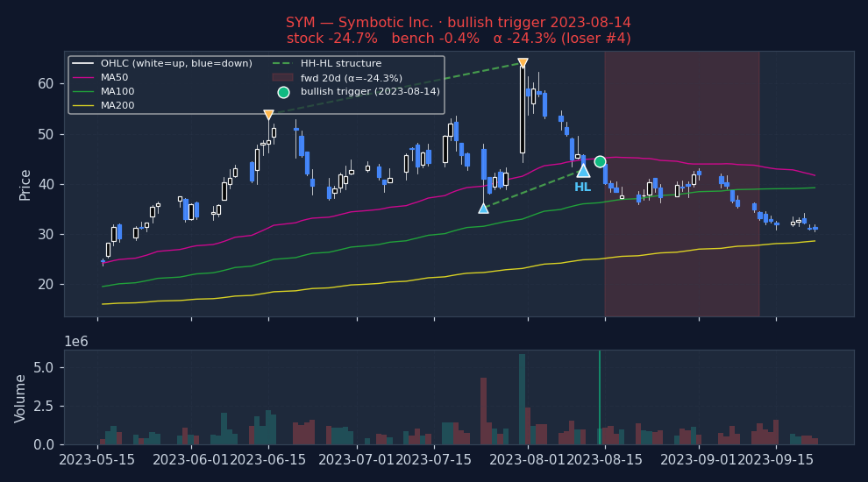Click the Price y-axis label
Image resolution: width=868 pixels, height=482 pixels.
(25, 184)
